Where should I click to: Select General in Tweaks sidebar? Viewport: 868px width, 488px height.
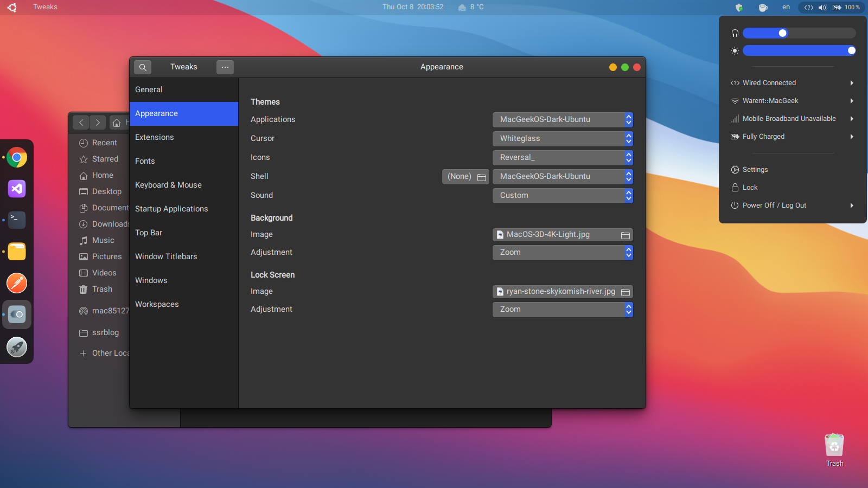pos(184,90)
